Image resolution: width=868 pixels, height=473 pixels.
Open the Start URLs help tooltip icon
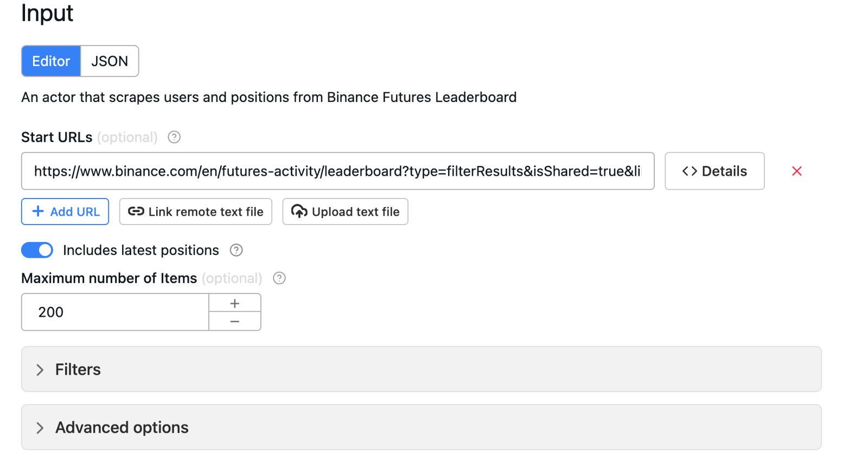(x=174, y=137)
